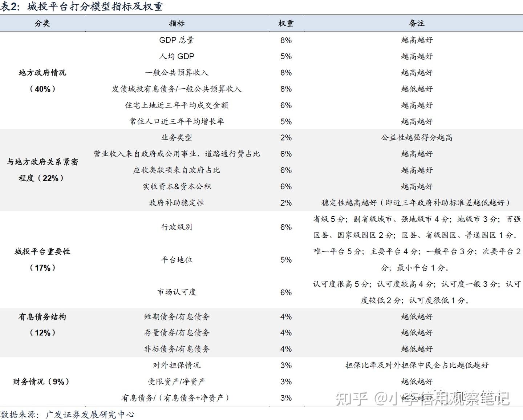Click 越高越好 remark in the 实收资本&资本公积 row
This screenshot has height=420, width=523.
coord(417,187)
